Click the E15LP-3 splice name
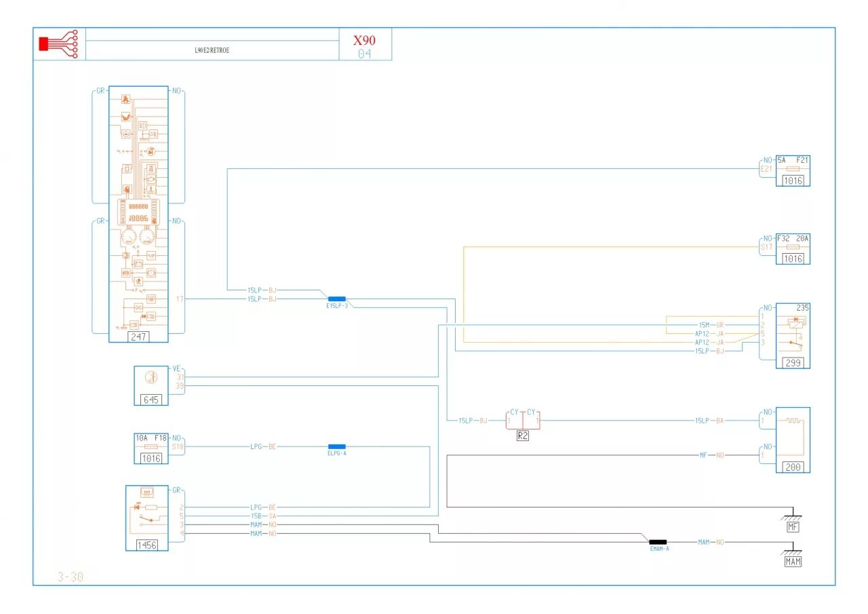The image size is (868, 614). click(x=337, y=306)
